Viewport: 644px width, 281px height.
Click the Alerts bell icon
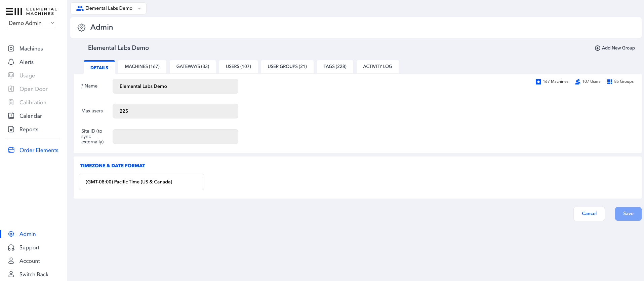point(11,62)
